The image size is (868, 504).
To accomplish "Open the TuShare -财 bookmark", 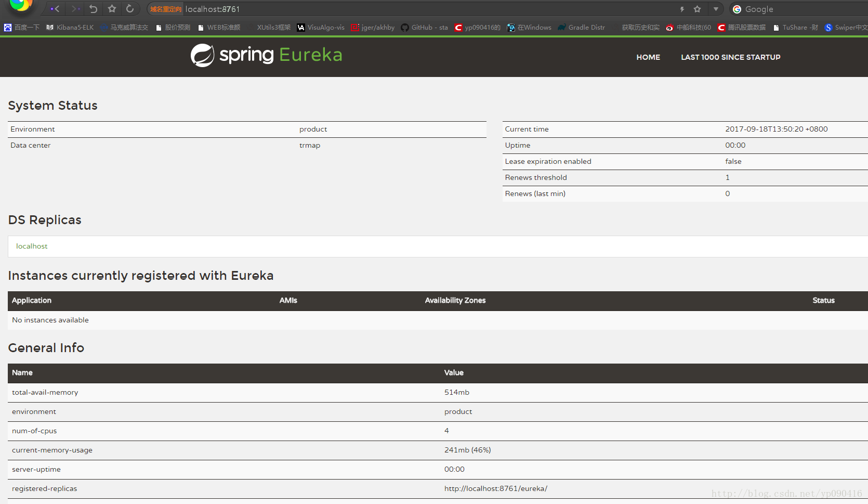I will click(796, 28).
